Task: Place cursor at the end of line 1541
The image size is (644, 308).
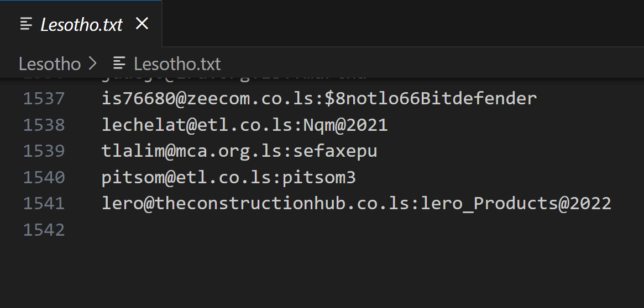Action: 612,203
